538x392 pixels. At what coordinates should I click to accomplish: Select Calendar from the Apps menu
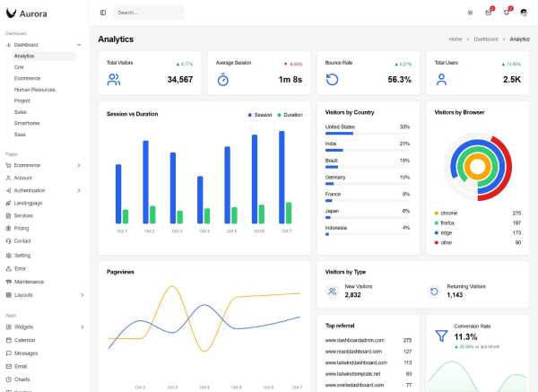24,340
